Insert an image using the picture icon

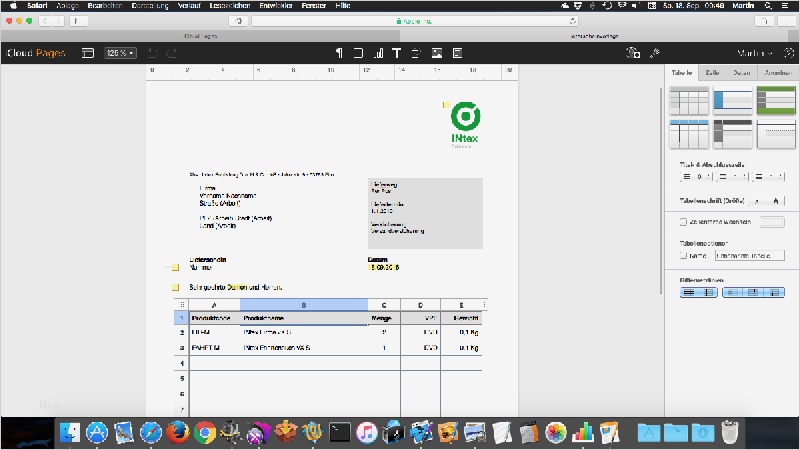coord(437,53)
